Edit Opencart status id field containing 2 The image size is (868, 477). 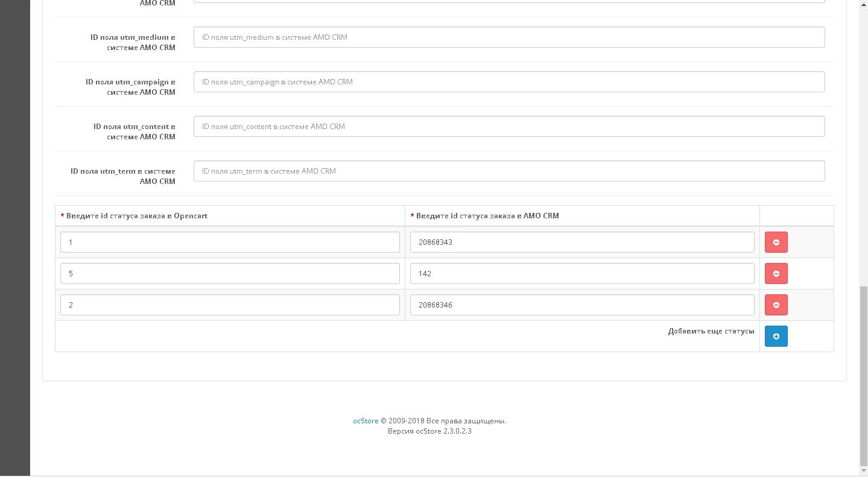coord(230,305)
